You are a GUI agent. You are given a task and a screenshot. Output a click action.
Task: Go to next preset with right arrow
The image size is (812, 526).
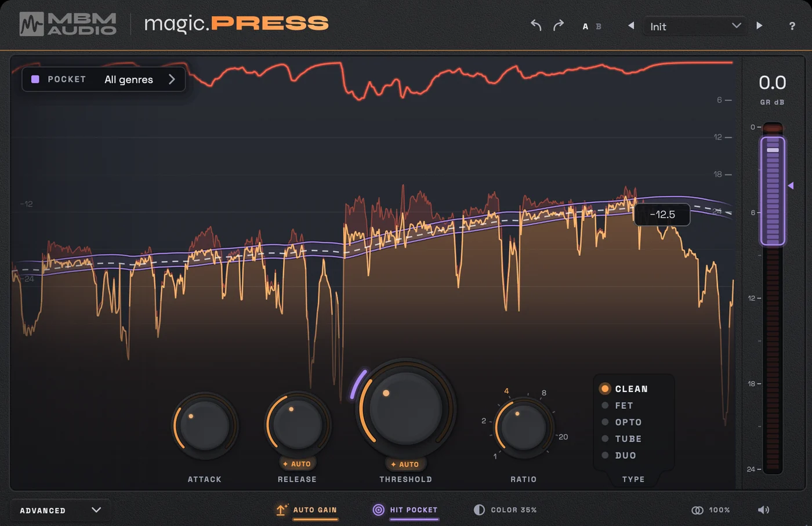[x=759, y=26]
